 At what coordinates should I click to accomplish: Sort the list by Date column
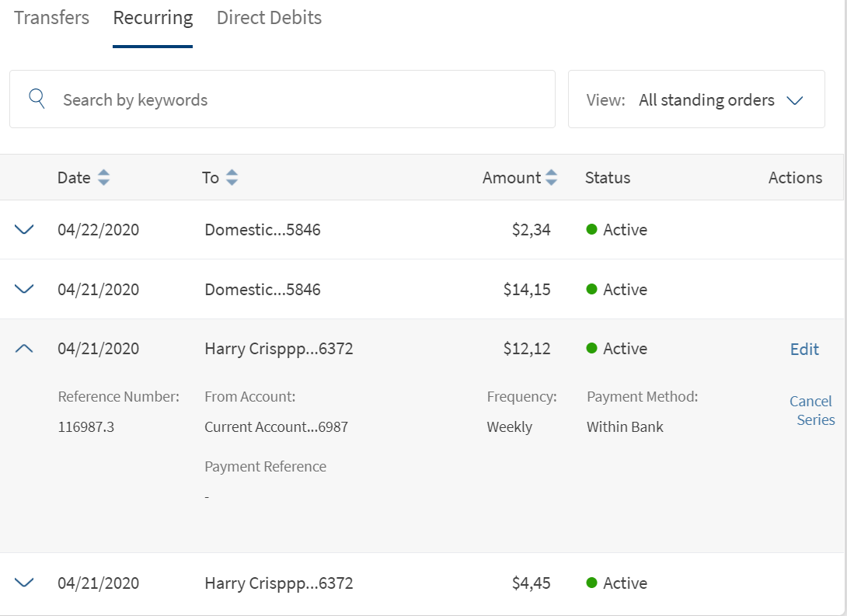click(103, 178)
